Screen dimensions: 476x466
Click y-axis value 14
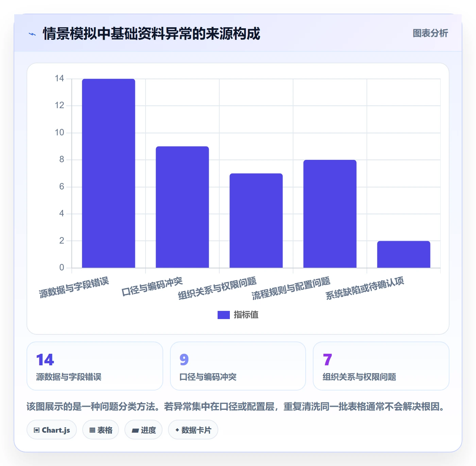[x=60, y=79]
